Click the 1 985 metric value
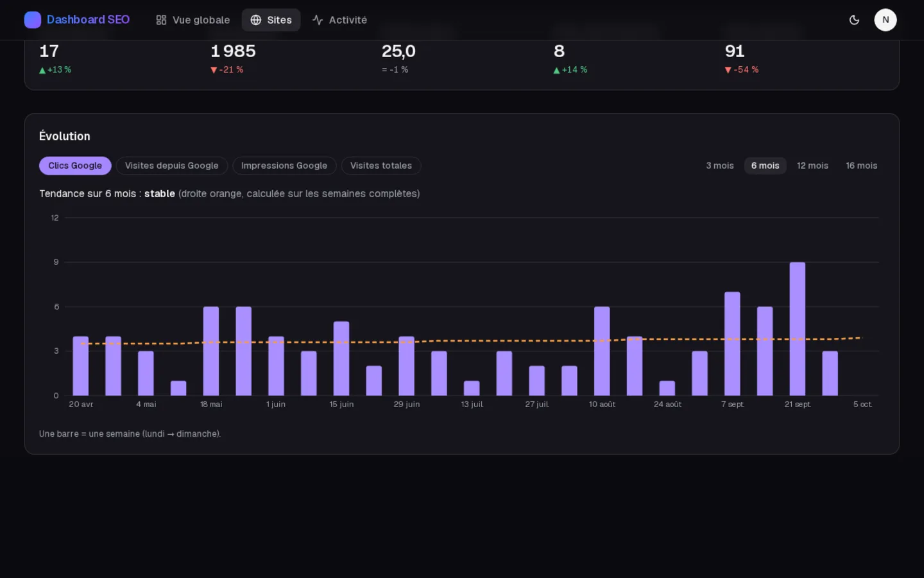This screenshot has width=924, height=578. point(233,51)
